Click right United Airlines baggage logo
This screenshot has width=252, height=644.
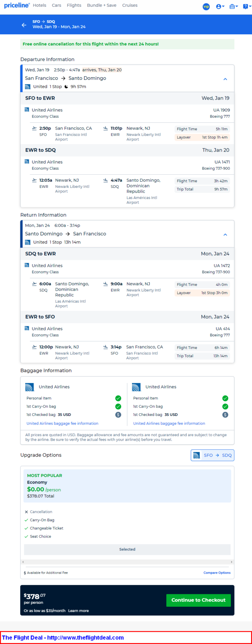pos(137,387)
